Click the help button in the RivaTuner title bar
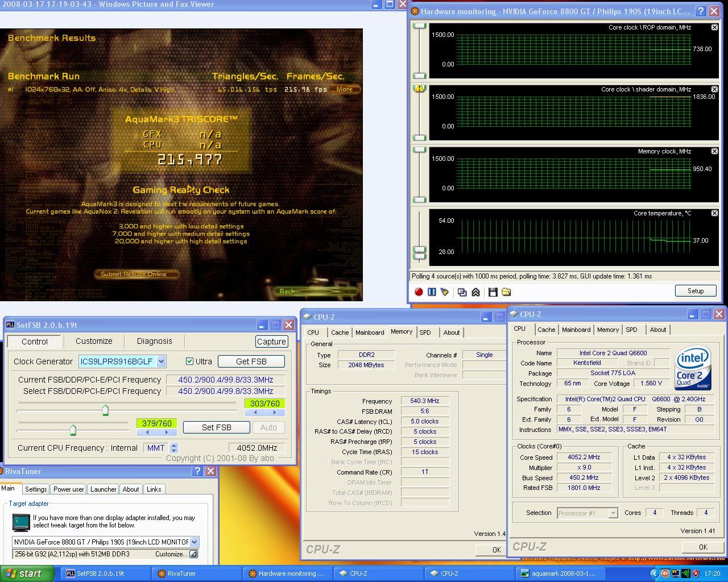This screenshot has width=728, height=582. pyautogui.click(x=197, y=471)
